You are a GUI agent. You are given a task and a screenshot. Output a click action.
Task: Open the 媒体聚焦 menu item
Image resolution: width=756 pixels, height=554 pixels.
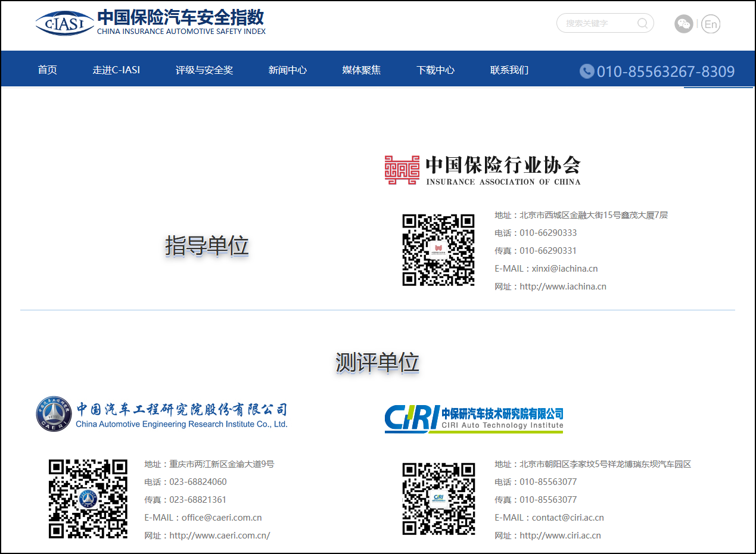tap(362, 70)
